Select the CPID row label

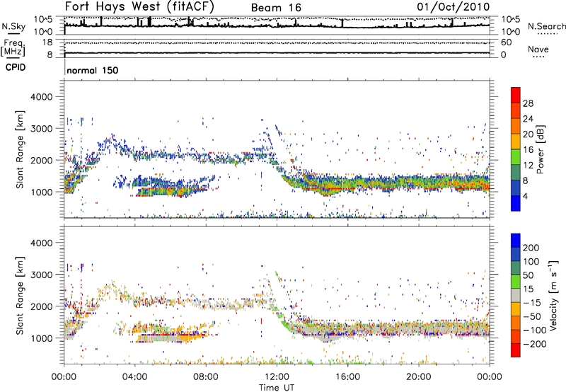16,67
